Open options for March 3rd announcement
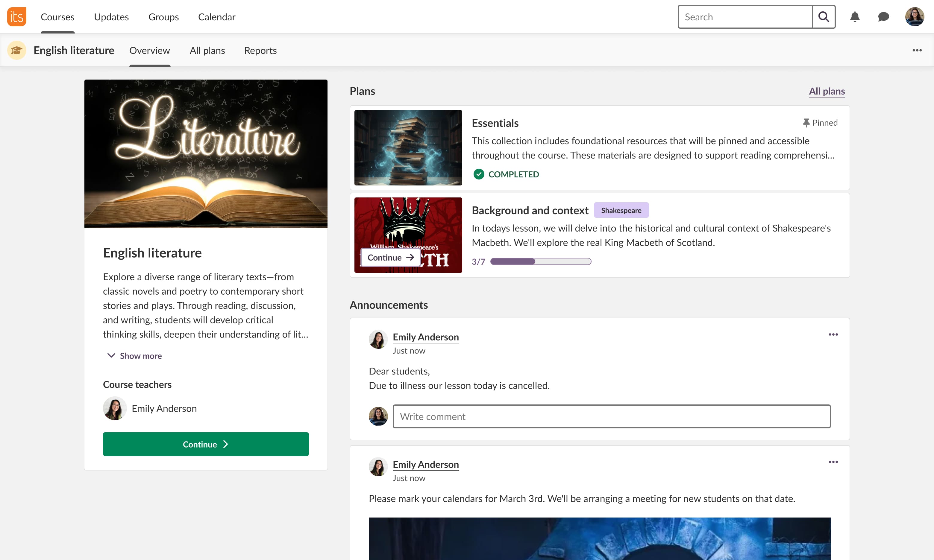The width and height of the screenshot is (934, 560). 833,462
